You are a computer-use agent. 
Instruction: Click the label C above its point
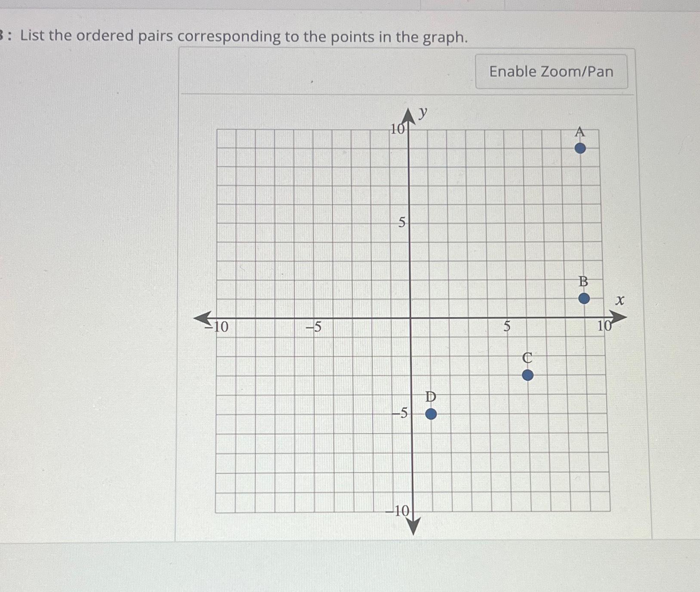coord(527,358)
